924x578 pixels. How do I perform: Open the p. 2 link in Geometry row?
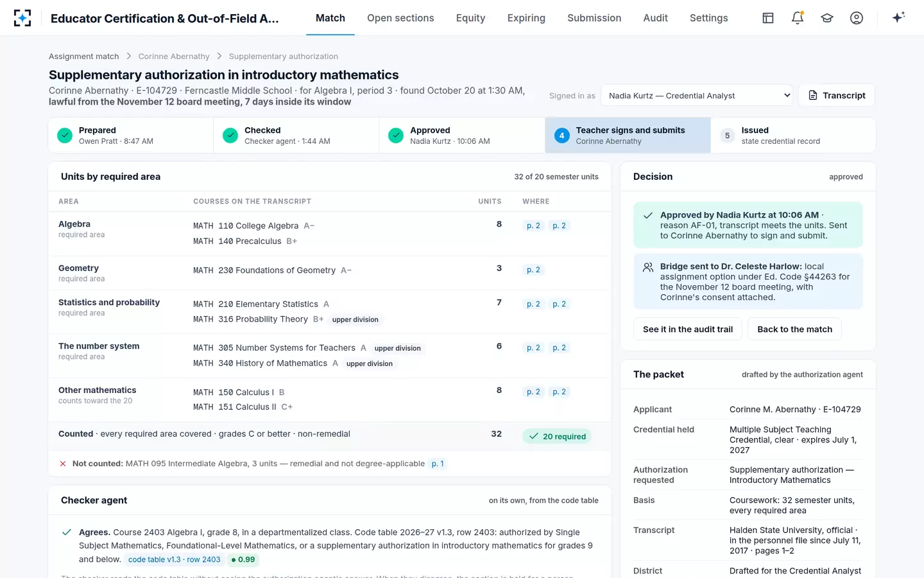pyautogui.click(x=533, y=270)
